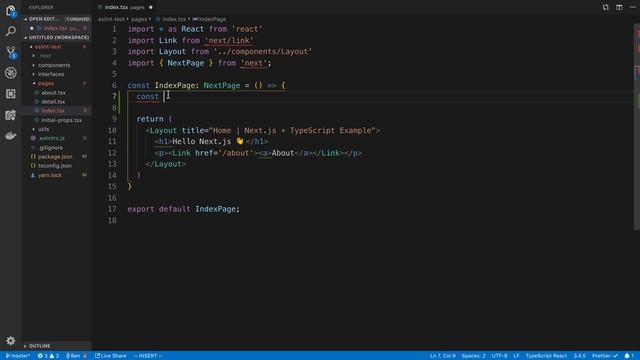Split the editor to the right

click(x=619, y=7)
